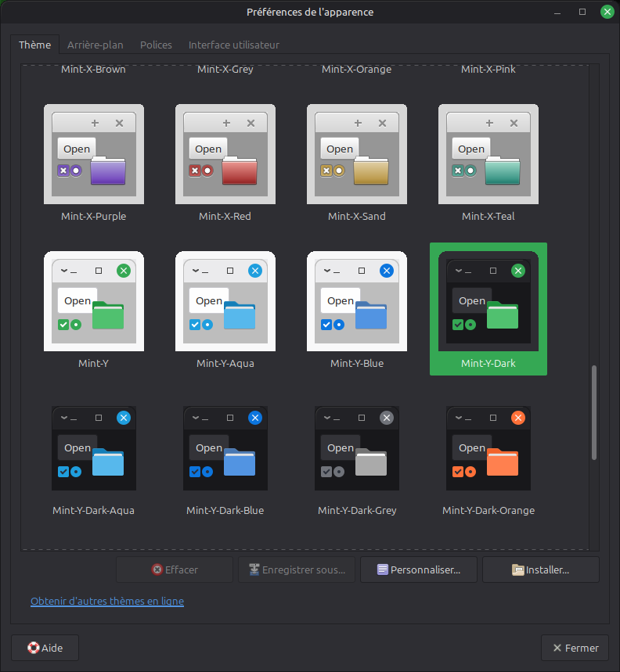Click the Mint-Y-Dark-Orange name label

point(488,510)
